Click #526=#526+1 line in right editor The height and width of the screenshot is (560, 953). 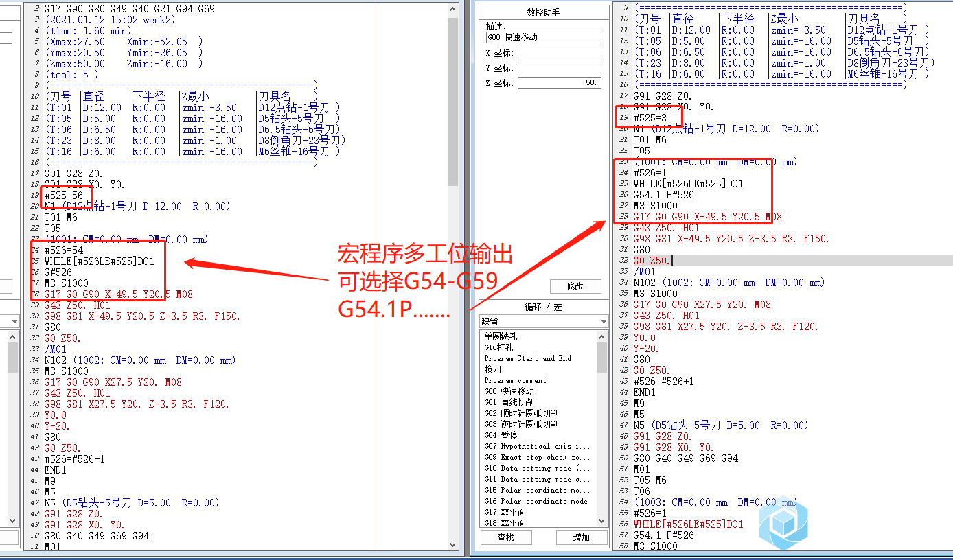pyautogui.click(x=663, y=382)
